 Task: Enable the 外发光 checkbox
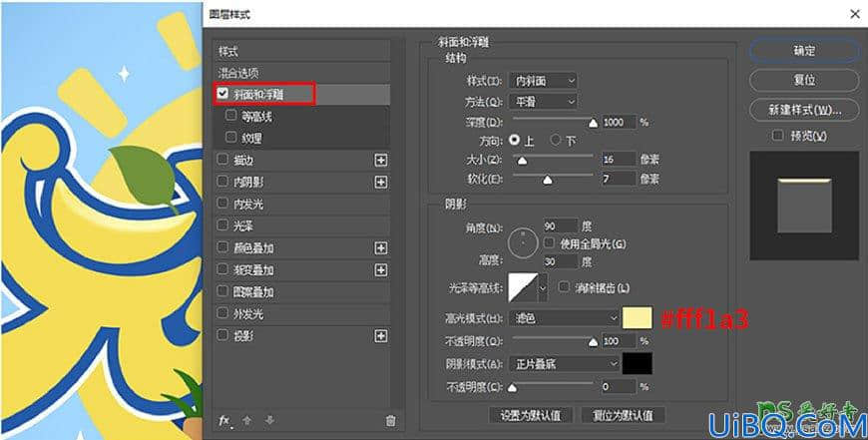[x=222, y=313]
